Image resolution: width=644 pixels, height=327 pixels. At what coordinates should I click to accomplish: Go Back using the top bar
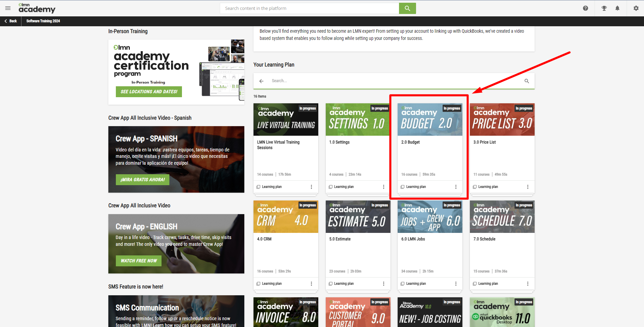(11, 21)
